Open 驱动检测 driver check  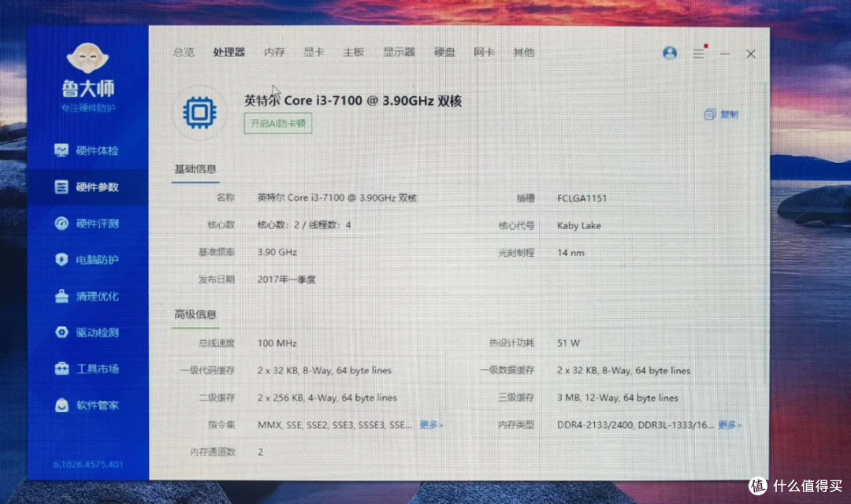pyautogui.click(x=87, y=332)
